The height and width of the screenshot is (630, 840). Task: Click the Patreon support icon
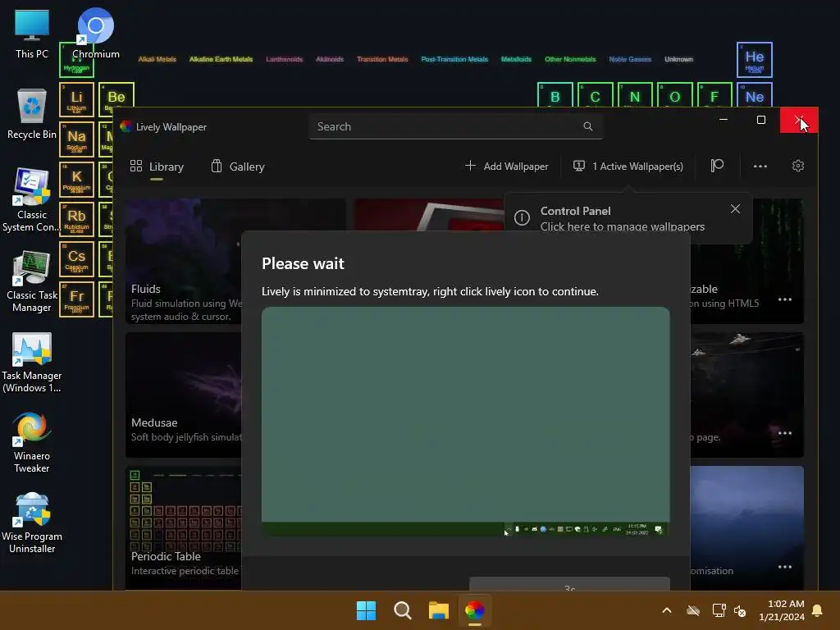[717, 166]
